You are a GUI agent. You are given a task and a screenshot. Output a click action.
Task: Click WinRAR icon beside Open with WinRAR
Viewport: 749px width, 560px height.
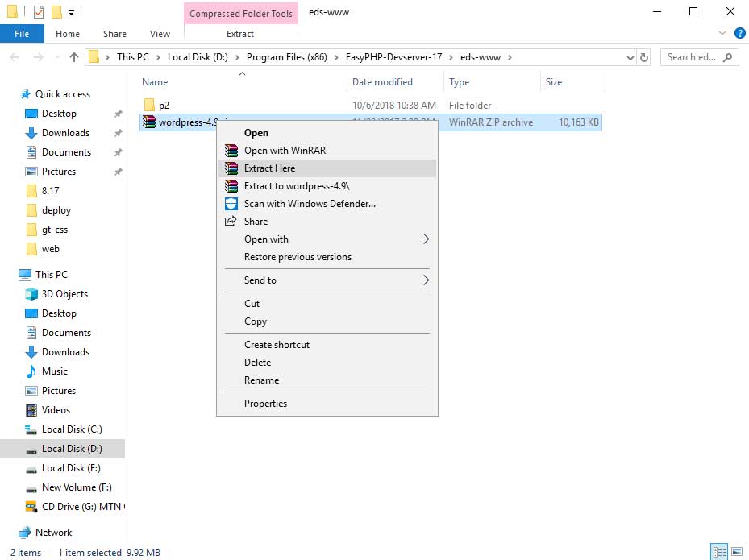pyautogui.click(x=231, y=151)
